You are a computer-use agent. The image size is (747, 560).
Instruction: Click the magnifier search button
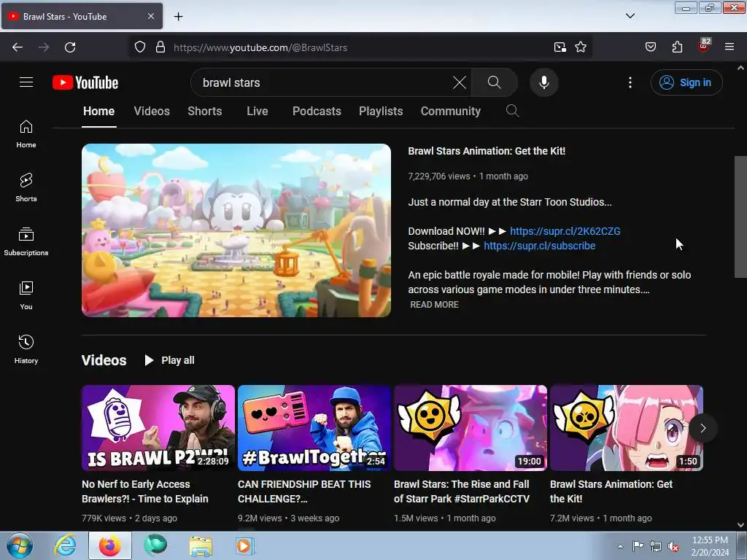coord(494,82)
